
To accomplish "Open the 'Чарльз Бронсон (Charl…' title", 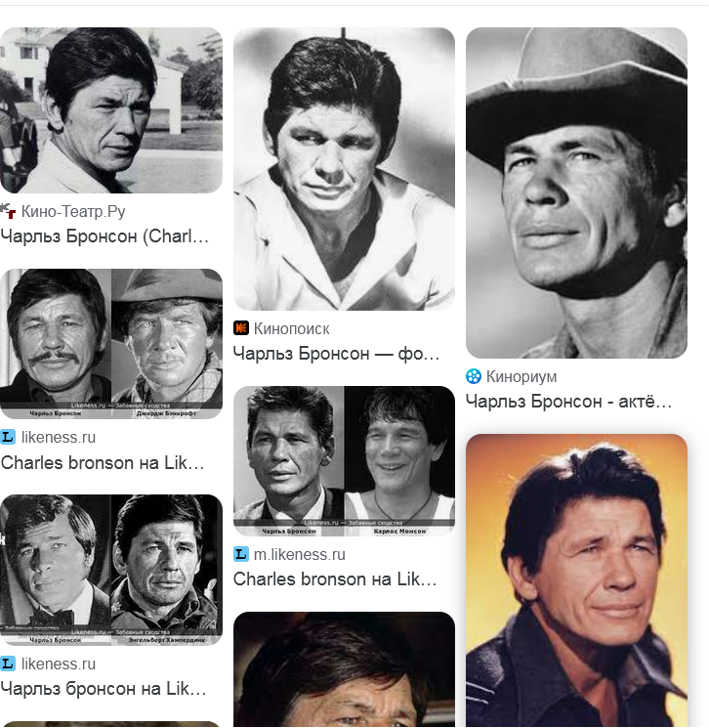I will point(104,236).
